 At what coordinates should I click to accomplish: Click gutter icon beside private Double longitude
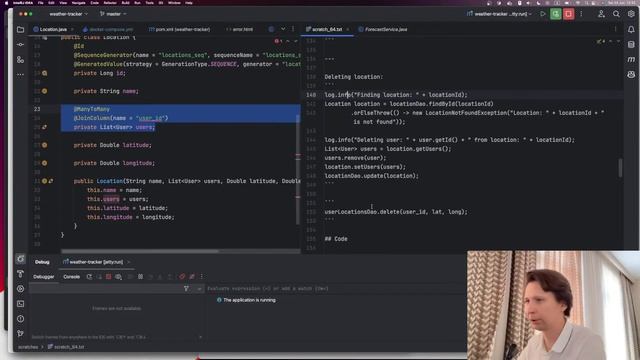(44, 163)
